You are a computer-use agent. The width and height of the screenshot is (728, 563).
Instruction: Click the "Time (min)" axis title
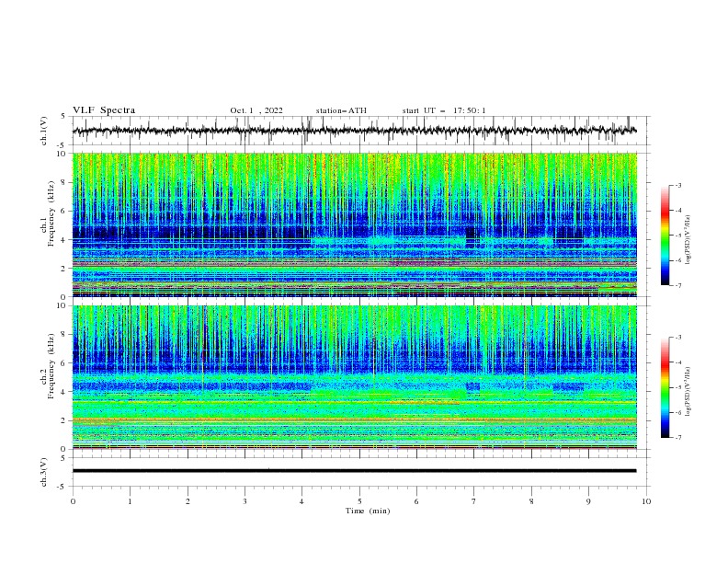click(x=368, y=511)
